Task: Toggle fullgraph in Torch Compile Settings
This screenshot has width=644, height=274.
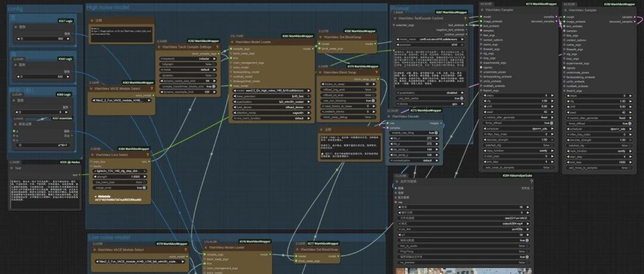Action: pyautogui.click(x=189, y=64)
